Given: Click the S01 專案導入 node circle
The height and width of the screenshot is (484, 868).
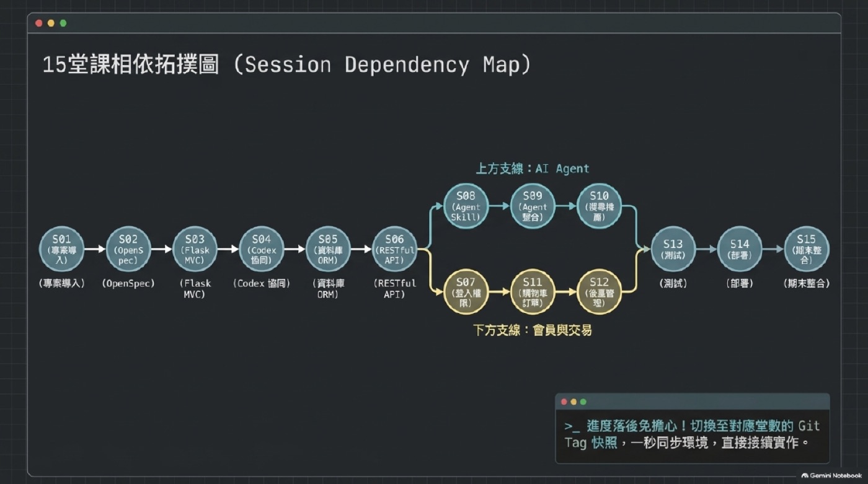Looking at the screenshot, I should (62, 249).
